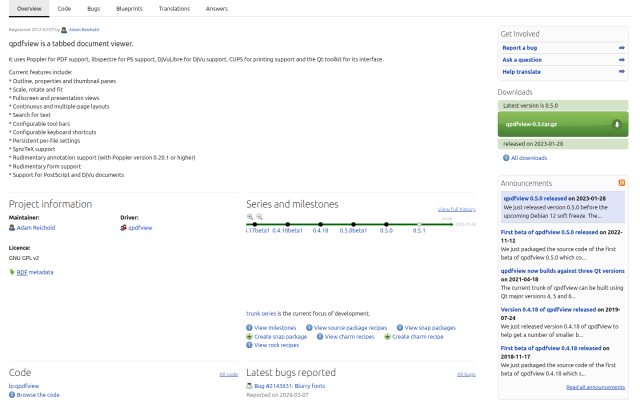Zoom out on the milestones timeline
Screen dimensions: 640x400
[x=259, y=217]
